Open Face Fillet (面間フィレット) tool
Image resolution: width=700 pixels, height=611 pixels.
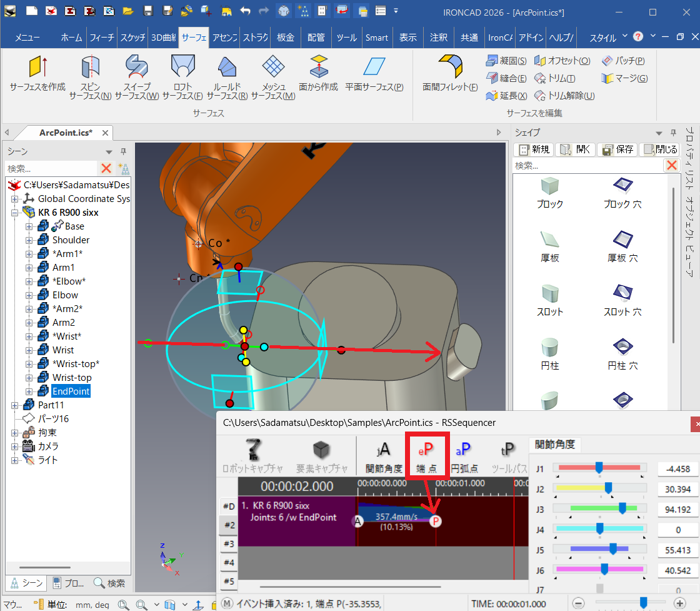[450, 73]
